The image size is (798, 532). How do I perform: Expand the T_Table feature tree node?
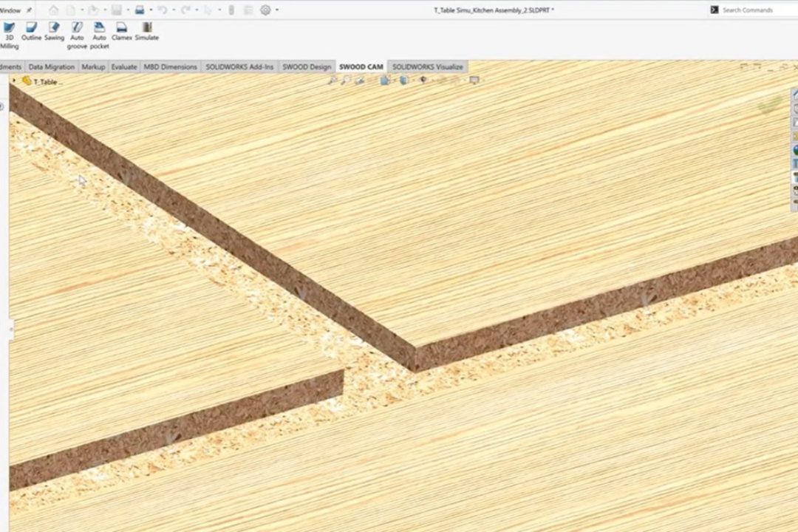(x=14, y=81)
